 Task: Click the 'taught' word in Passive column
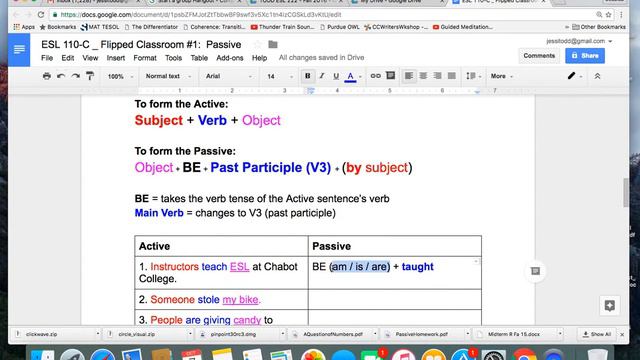(418, 267)
